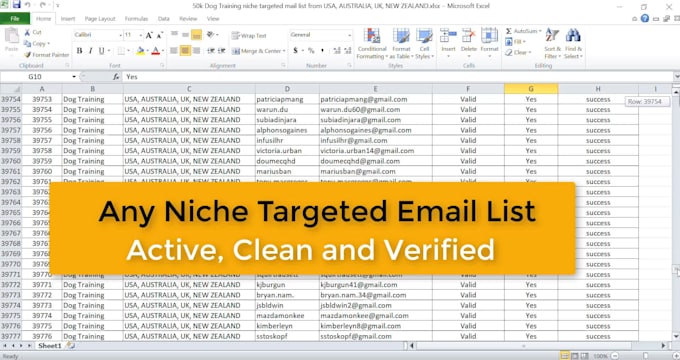
Task: Save the workbook from the quick access toolbar
Action: pyautogui.click(x=16, y=5)
